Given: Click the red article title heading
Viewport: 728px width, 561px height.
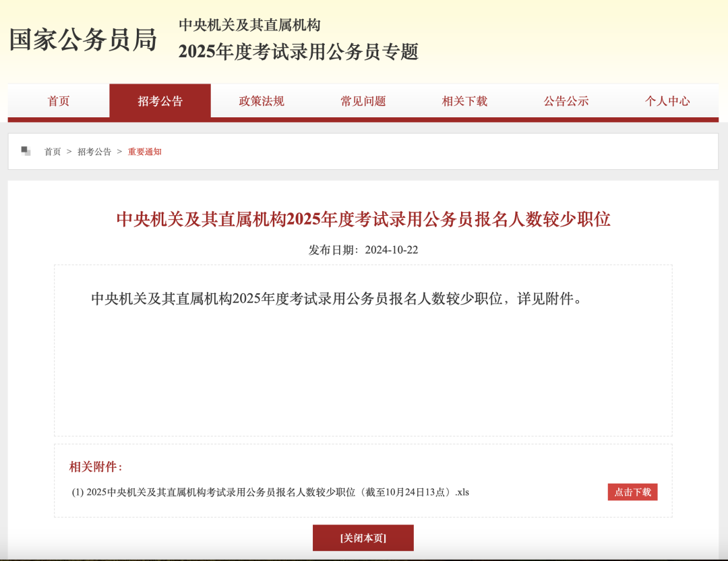Looking at the screenshot, I should coord(363,219).
